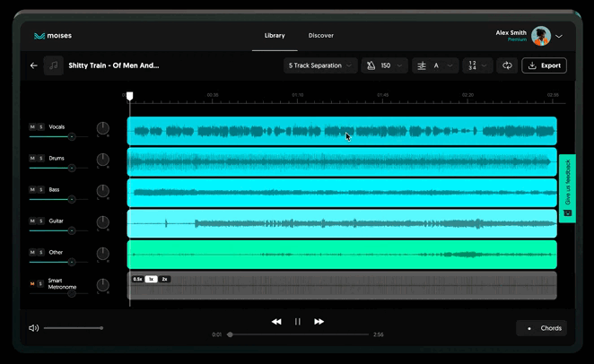The image size is (594, 364).
Task: Click the Export button
Action: pos(544,65)
